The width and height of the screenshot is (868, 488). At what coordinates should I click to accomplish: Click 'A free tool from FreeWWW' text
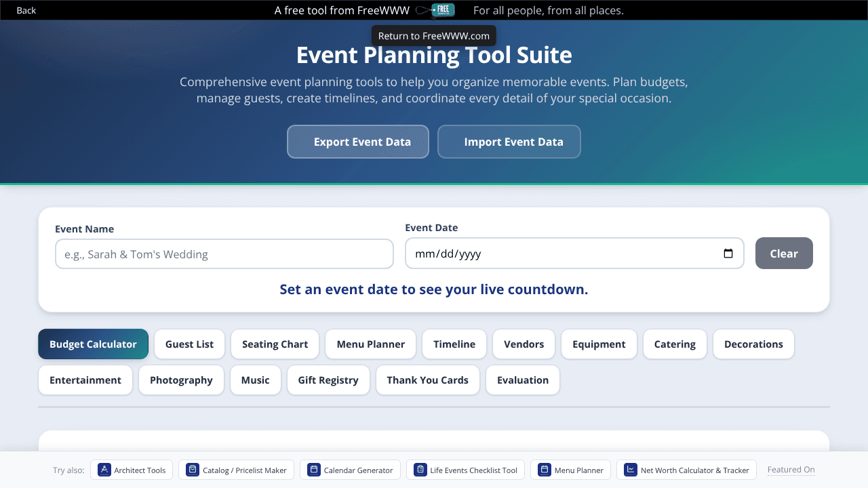tap(342, 10)
